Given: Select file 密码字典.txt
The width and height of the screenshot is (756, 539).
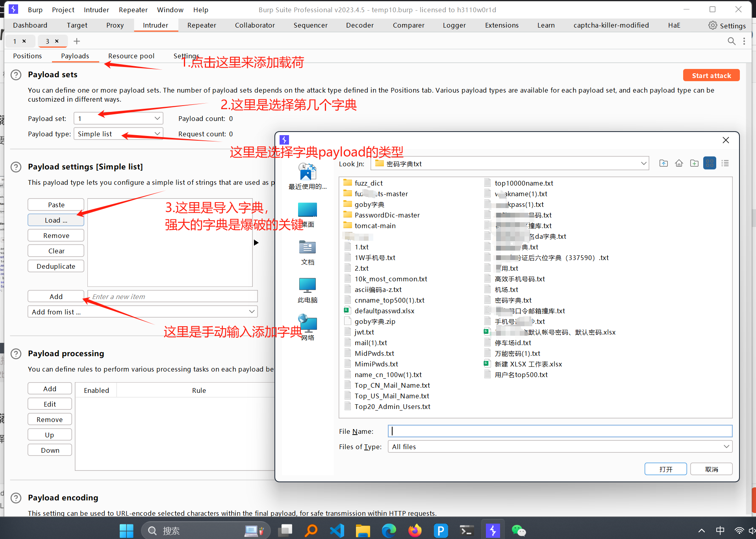Looking at the screenshot, I should tap(508, 300).
